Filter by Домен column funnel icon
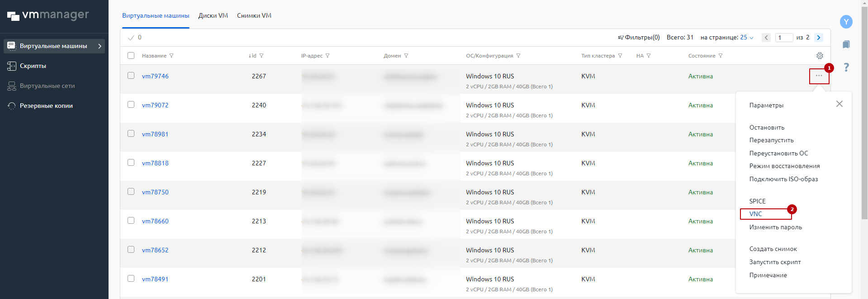Viewport: 868px width, 299px height. (406, 56)
